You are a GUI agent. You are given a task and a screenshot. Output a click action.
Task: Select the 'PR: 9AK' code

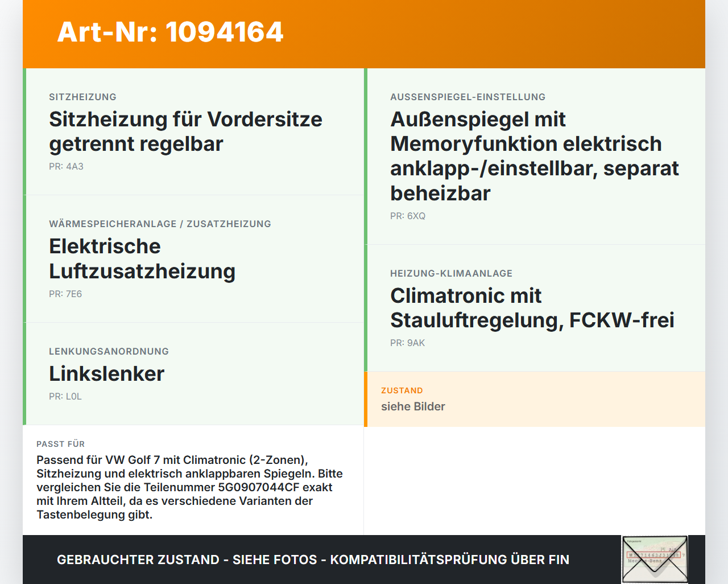[407, 343]
